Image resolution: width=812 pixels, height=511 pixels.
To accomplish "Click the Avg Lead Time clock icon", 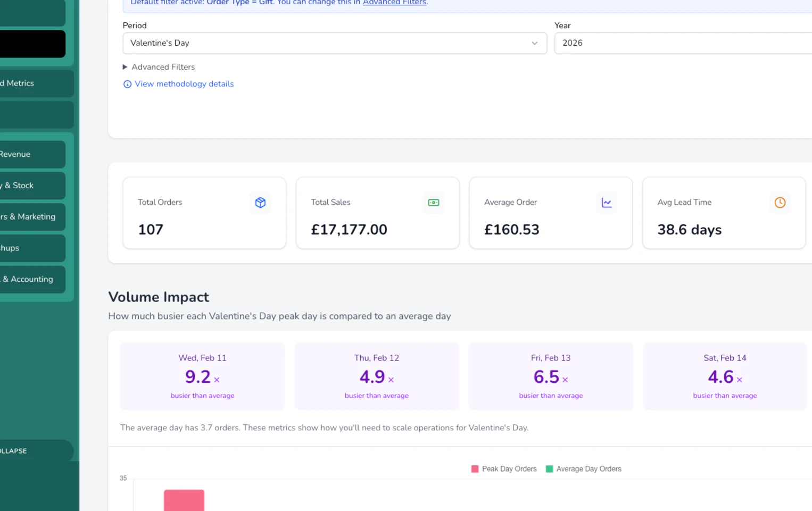I will point(780,203).
